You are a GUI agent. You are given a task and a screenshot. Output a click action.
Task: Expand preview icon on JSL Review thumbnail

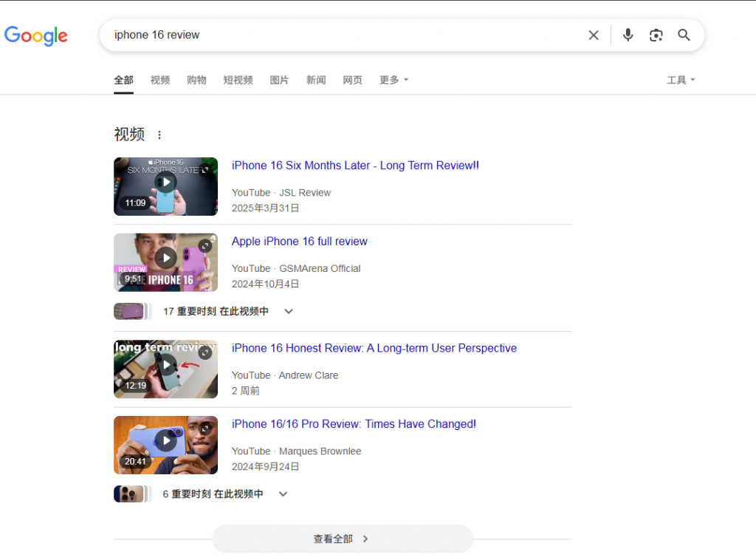coord(205,170)
